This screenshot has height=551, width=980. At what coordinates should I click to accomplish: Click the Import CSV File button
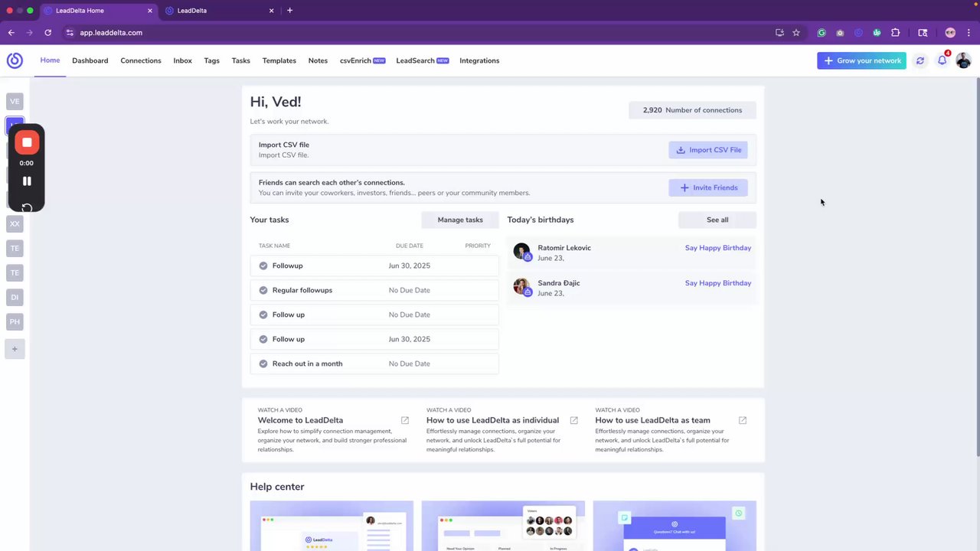pos(708,150)
